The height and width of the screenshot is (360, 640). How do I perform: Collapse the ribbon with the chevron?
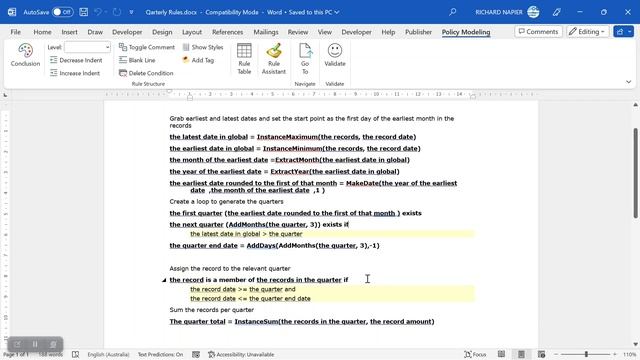[x=629, y=82]
